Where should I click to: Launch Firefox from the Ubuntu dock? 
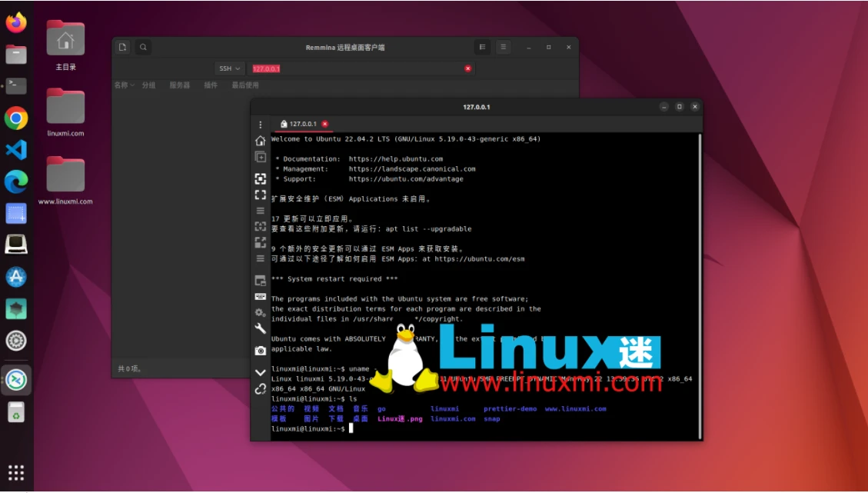(x=15, y=22)
